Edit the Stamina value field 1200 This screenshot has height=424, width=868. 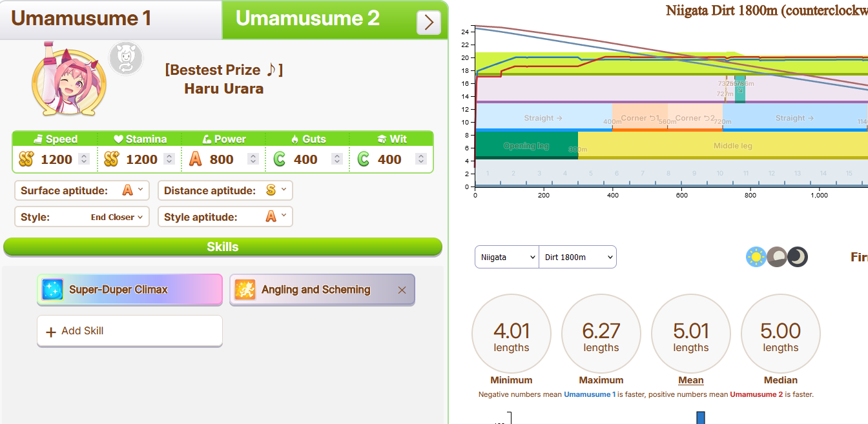click(x=141, y=159)
